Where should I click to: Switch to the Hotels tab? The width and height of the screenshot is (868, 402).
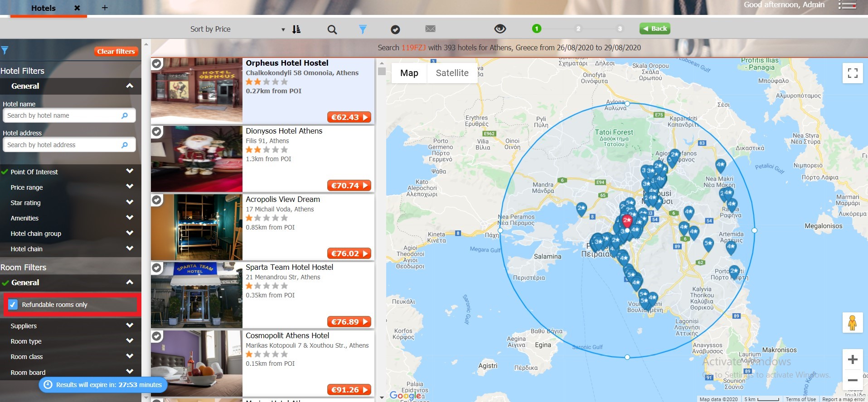coord(44,8)
